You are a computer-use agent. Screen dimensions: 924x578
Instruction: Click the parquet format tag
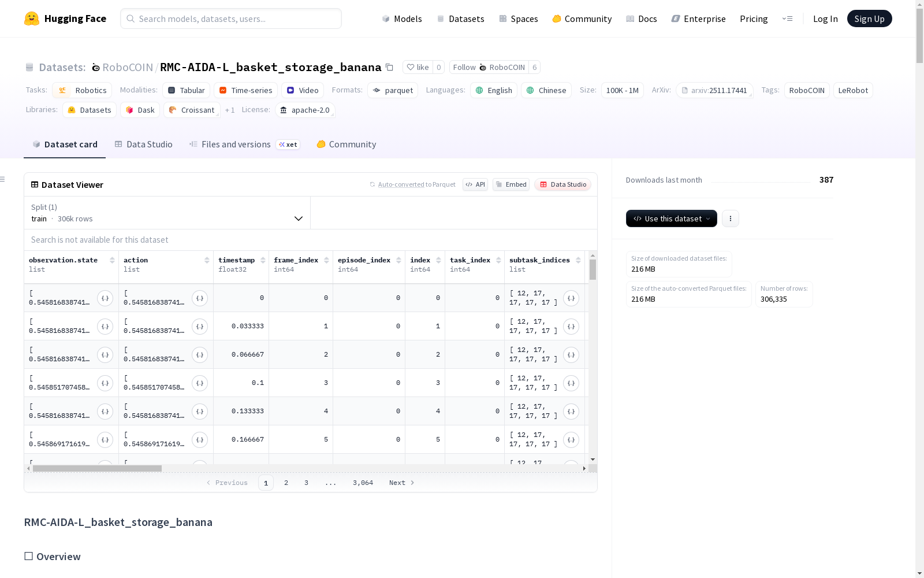click(393, 90)
